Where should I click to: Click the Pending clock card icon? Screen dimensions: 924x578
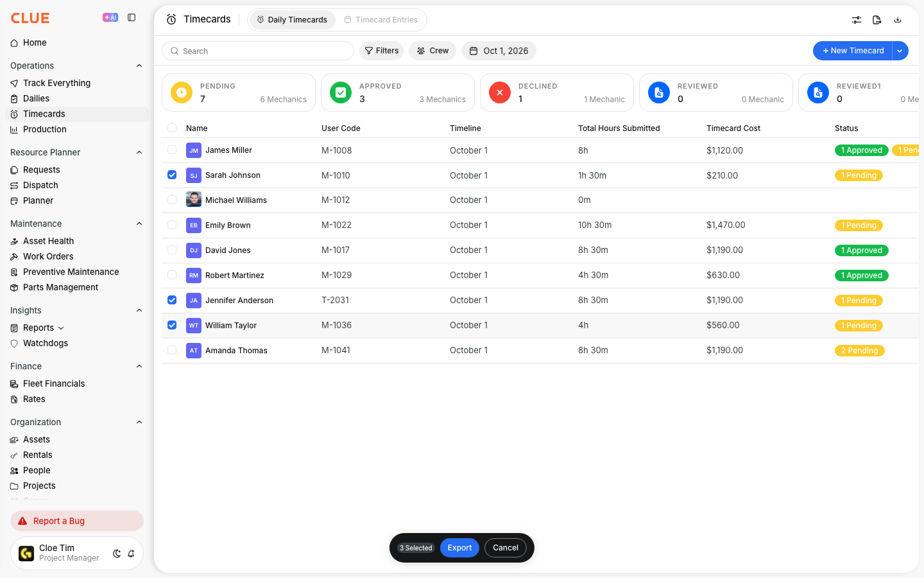pyautogui.click(x=182, y=92)
